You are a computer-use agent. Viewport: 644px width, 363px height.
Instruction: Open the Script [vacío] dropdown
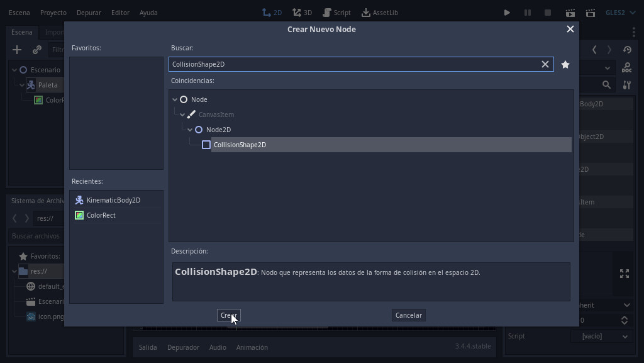(x=602, y=337)
